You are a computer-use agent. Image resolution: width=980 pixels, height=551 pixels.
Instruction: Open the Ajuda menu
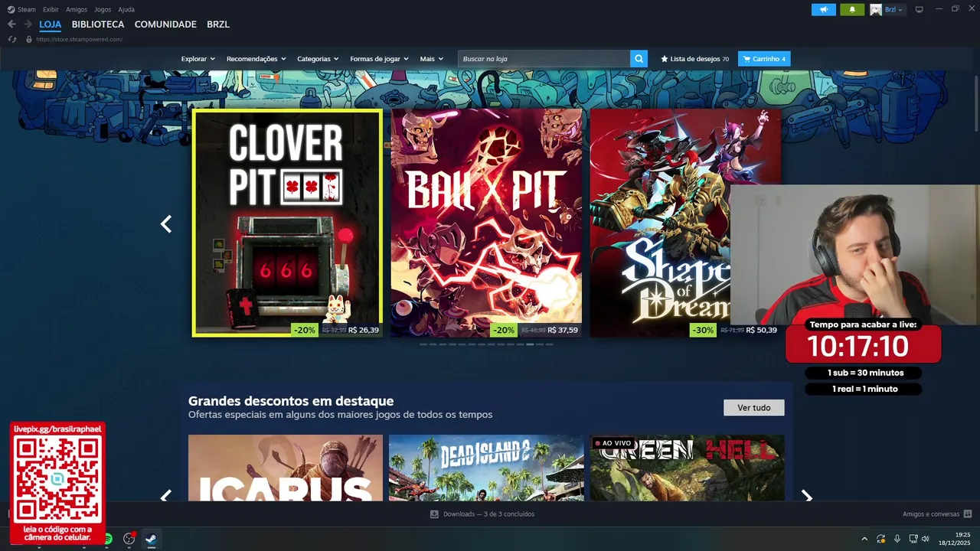point(126,9)
